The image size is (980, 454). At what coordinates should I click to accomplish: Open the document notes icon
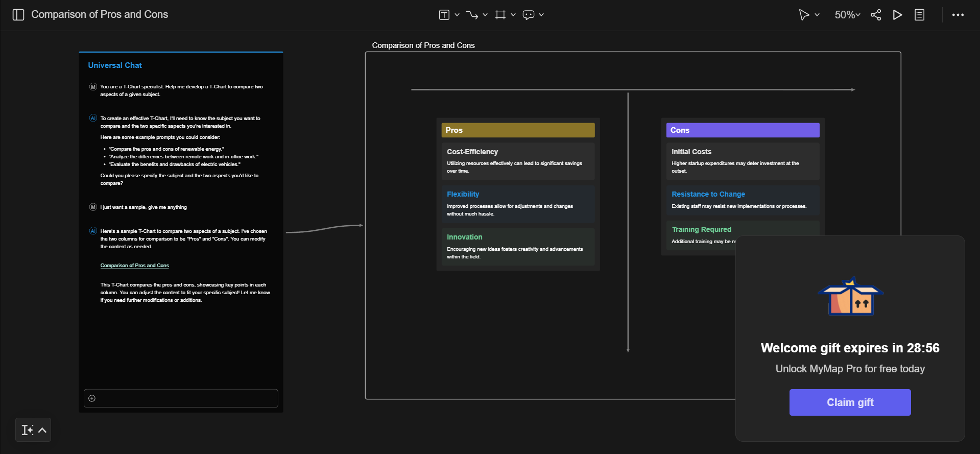click(x=919, y=15)
